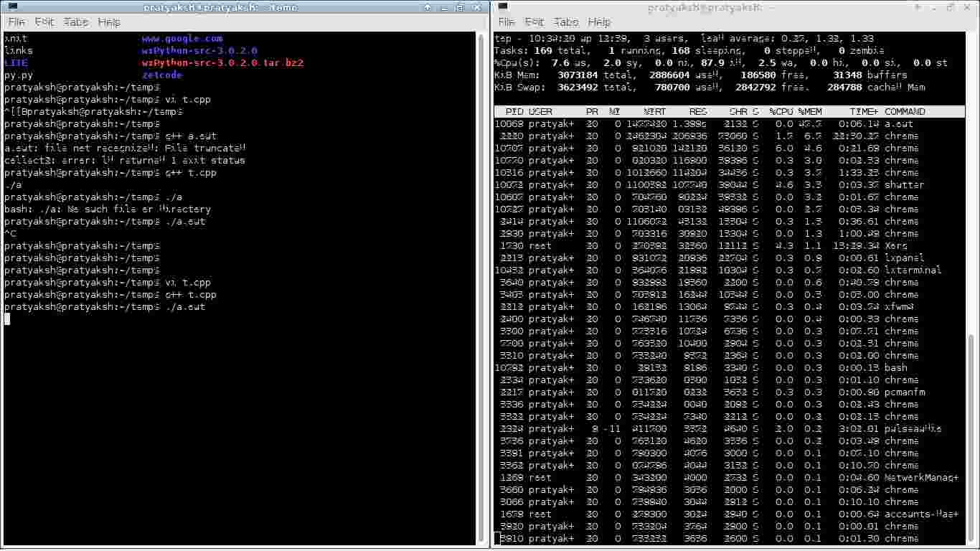Select the pulseaudio process row in top
980x551 pixels.
click(x=730, y=428)
